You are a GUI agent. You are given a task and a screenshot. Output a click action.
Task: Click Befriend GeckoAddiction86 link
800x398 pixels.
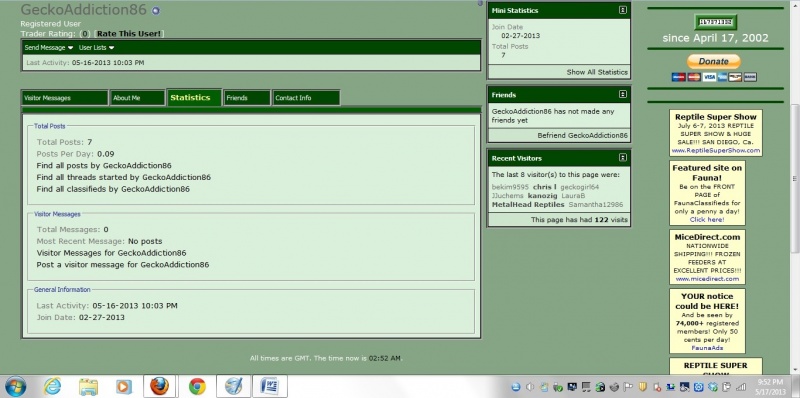tap(583, 136)
